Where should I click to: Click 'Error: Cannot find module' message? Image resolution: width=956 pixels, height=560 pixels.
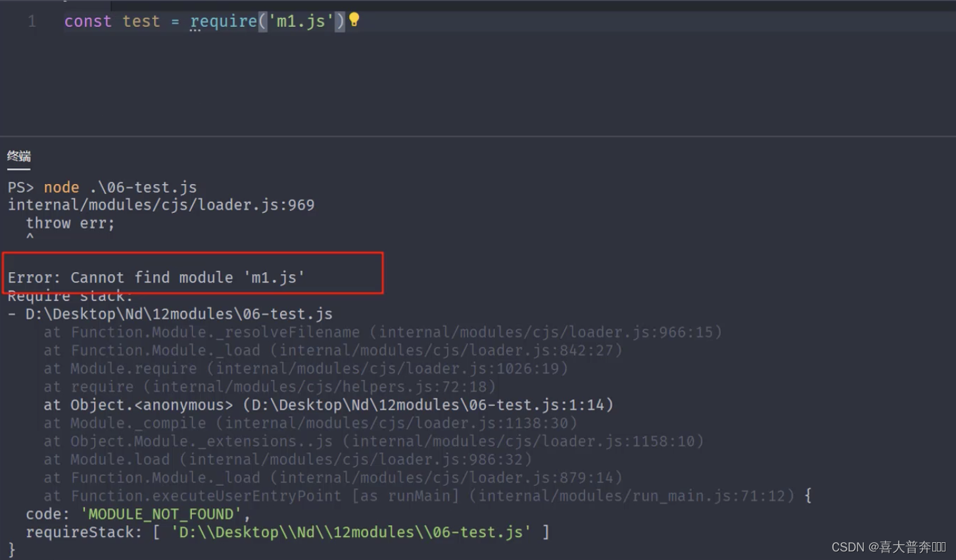coord(156,277)
